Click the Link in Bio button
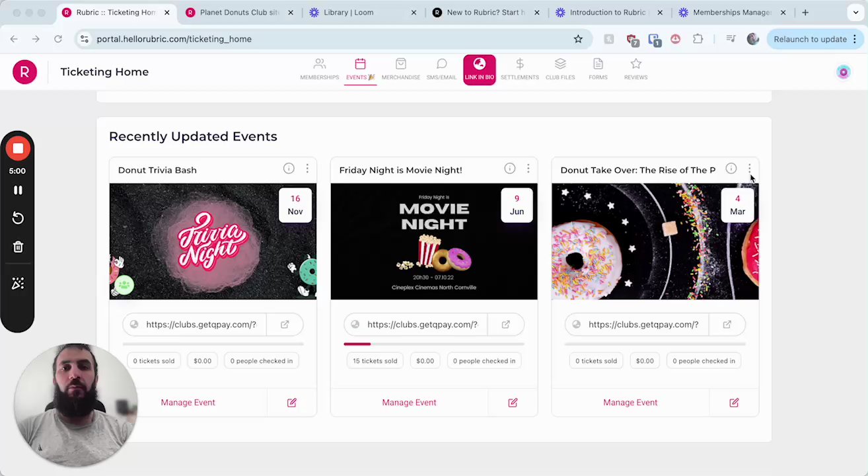The width and height of the screenshot is (868, 476). 480,69
